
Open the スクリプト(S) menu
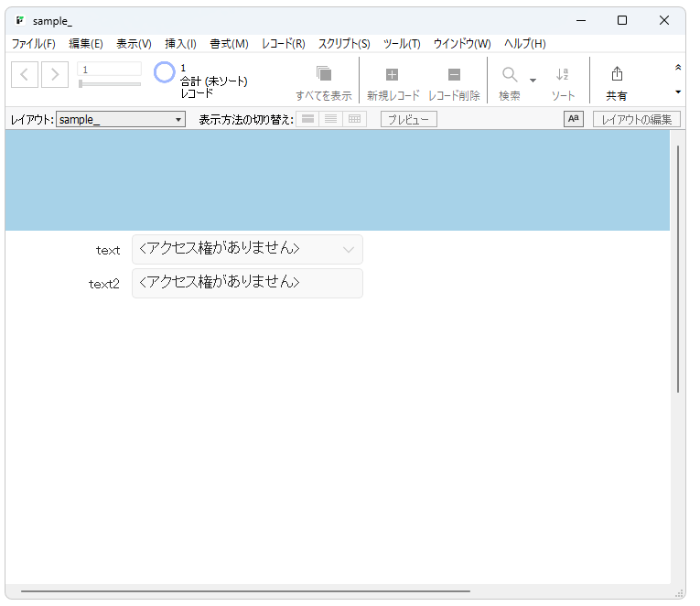point(344,44)
